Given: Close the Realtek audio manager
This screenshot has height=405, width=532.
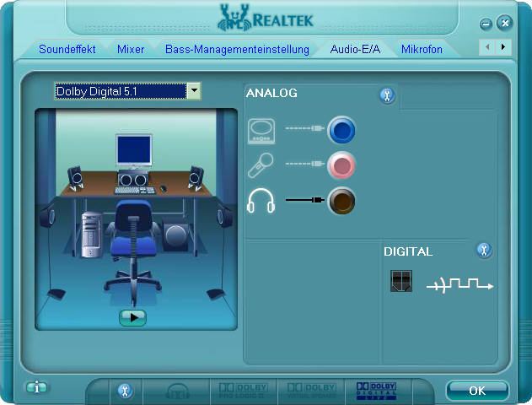Looking at the screenshot, I should [x=504, y=23].
